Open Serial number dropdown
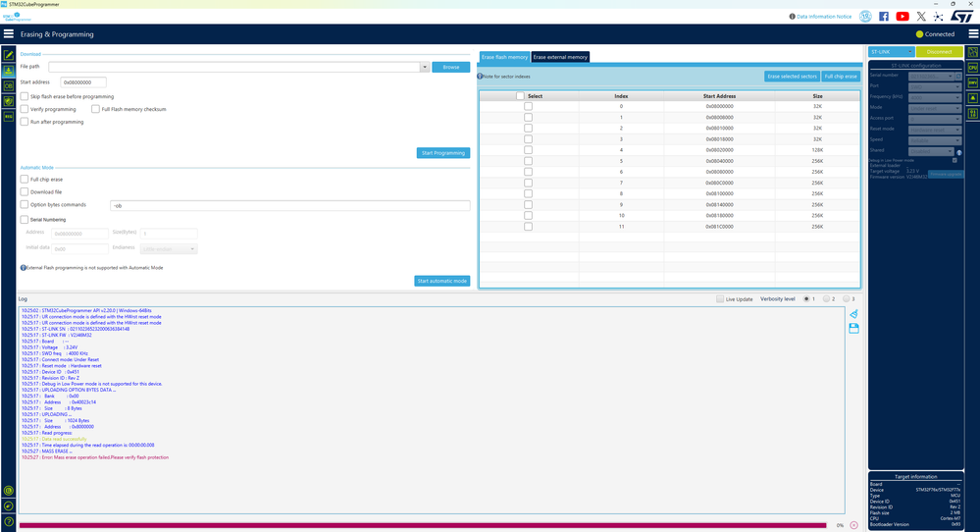Image resolution: width=980 pixels, height=532 pixels. point(931,76)
